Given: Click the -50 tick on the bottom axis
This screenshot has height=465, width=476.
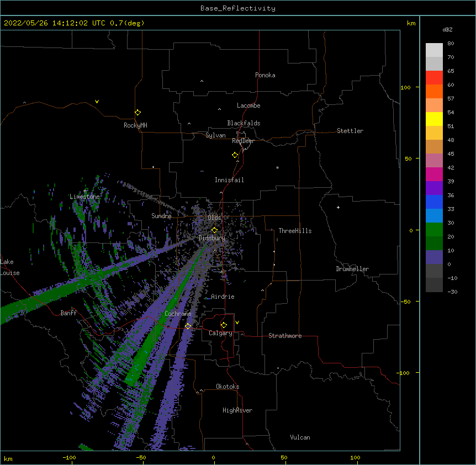Looking at the screenshot, I should [141, 457].
